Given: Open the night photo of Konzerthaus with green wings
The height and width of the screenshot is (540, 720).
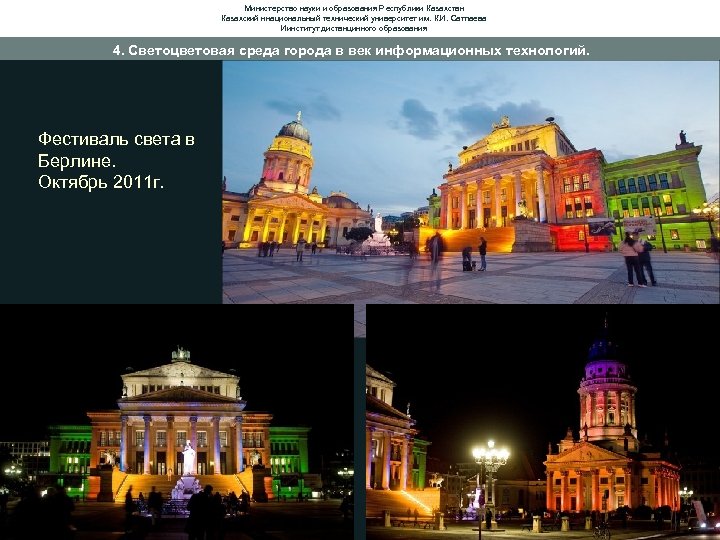Looking at the screenshot, I should tap(177, 422).
